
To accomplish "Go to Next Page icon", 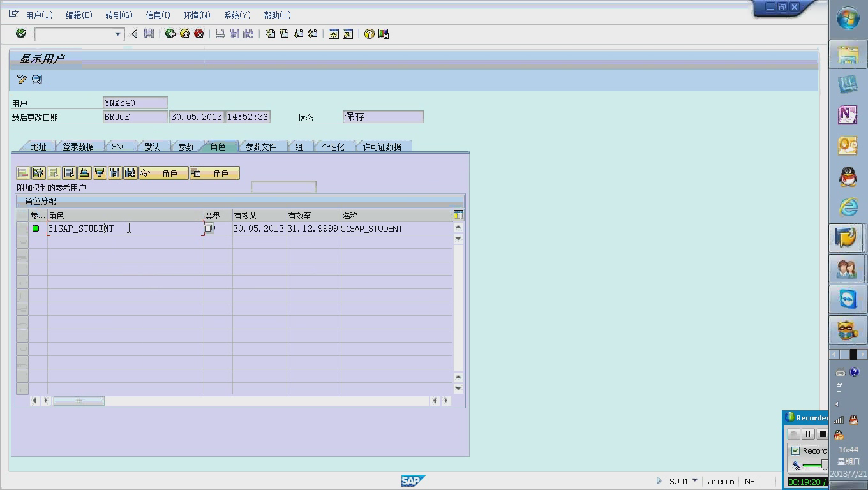I will [298, 34].
